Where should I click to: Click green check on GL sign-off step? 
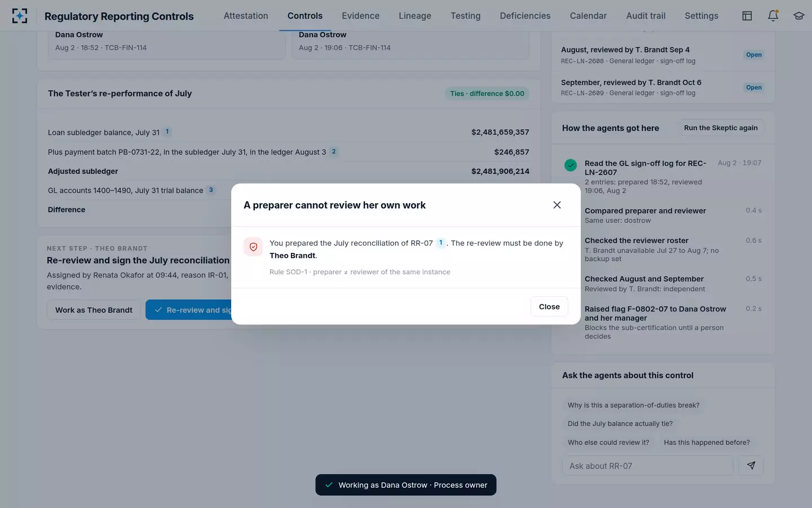[x=571, y=165]
